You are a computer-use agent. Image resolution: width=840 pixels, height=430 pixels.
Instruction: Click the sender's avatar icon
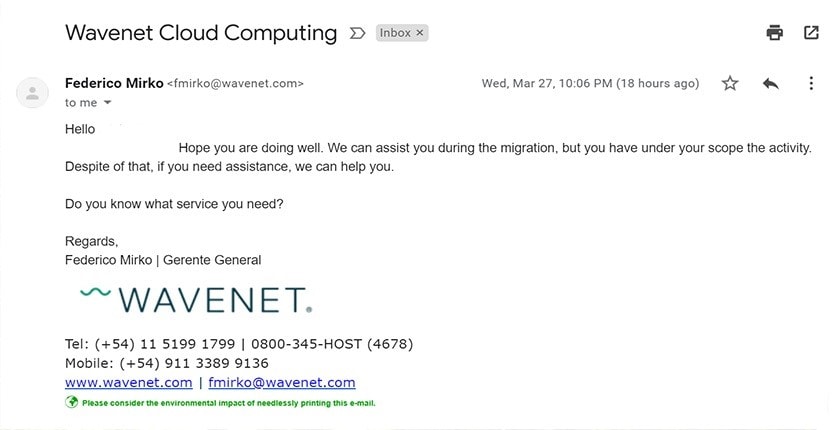point(32,93)
